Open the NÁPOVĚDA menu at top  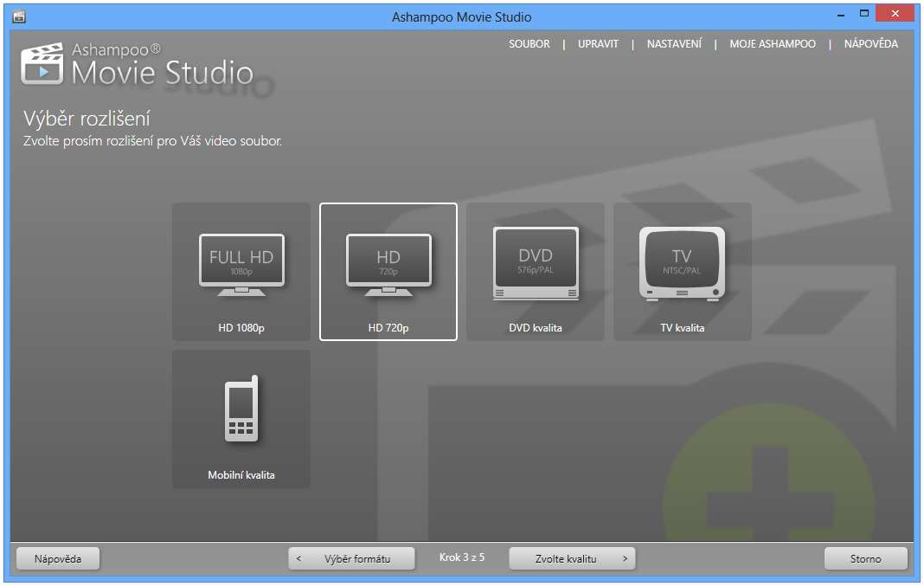click(871, 44)
